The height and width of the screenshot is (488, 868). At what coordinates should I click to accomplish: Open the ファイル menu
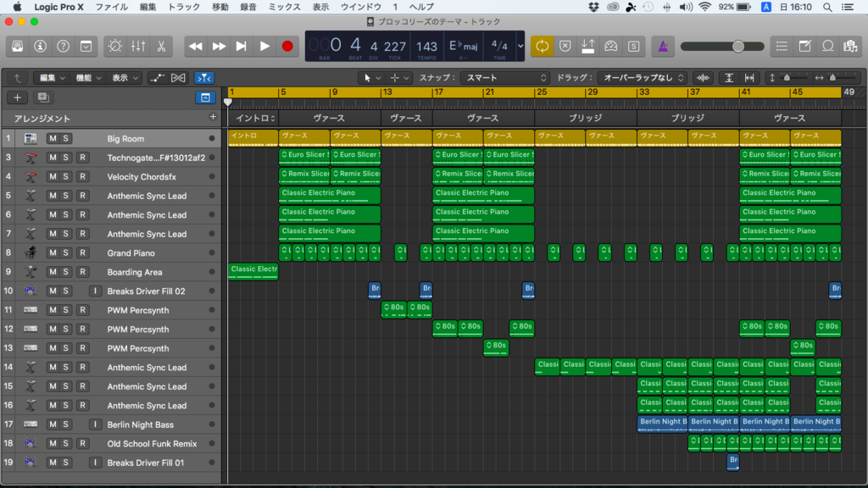click(112, 7)
